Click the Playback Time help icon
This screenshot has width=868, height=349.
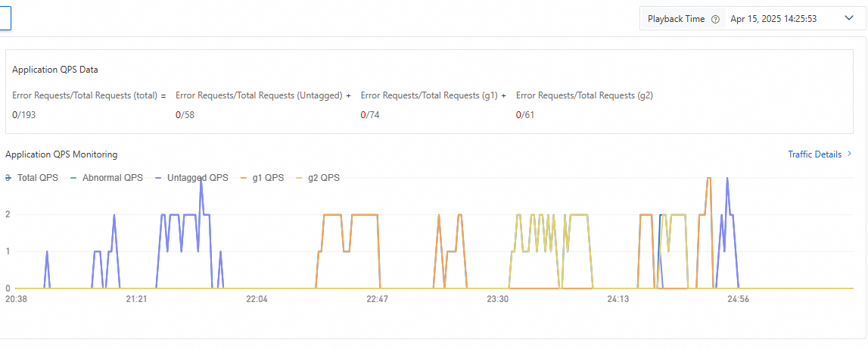coord(715,19)
